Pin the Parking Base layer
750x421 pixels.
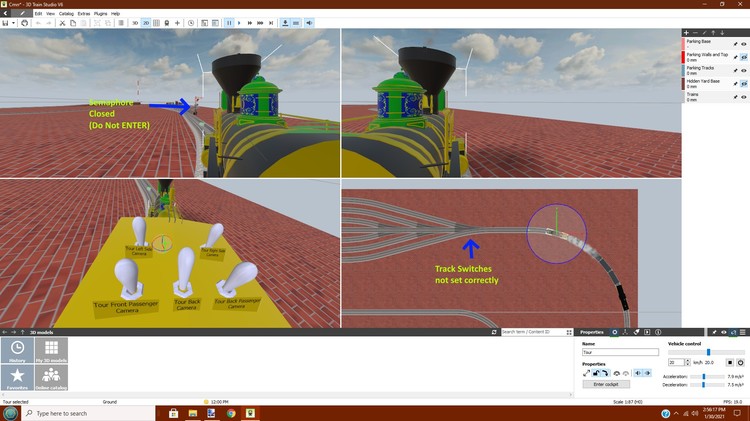[736, 44]
